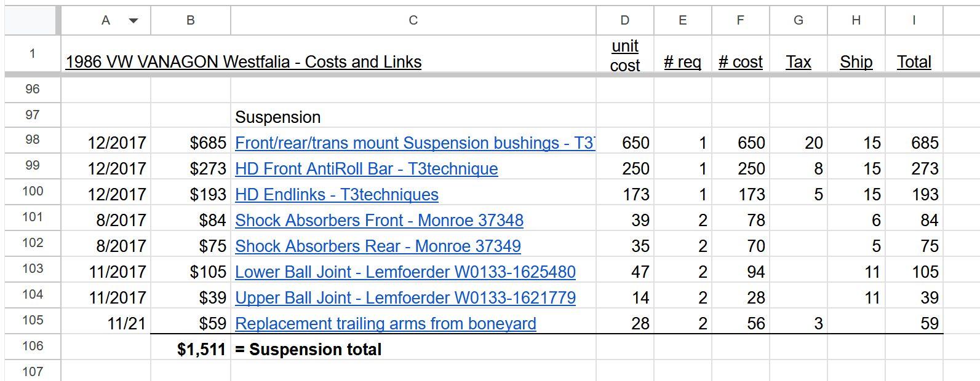The height and width of the screenshot is (381, 980).
Task: Open the HD Endlinks T3techniques link
Action: tap(337, 195)
